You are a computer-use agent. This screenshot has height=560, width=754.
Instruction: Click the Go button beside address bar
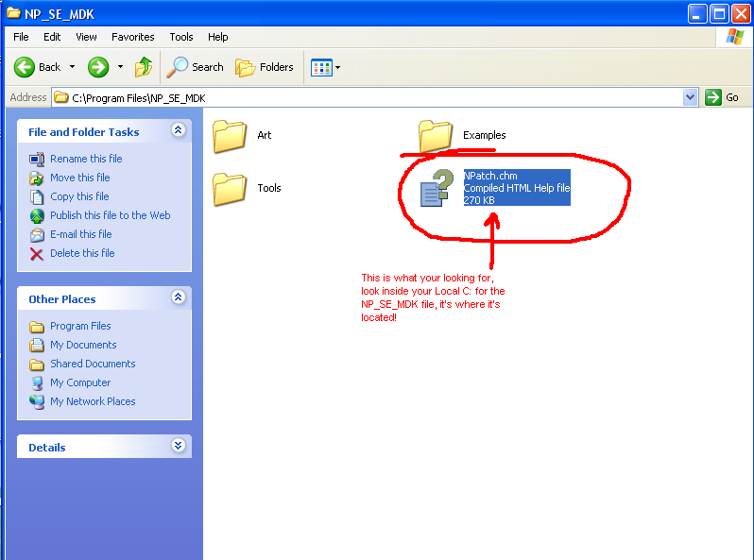(x=723, y=97)
